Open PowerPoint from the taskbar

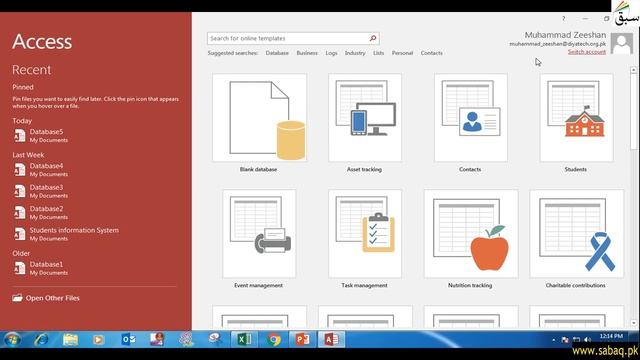[x=302, y=339]
